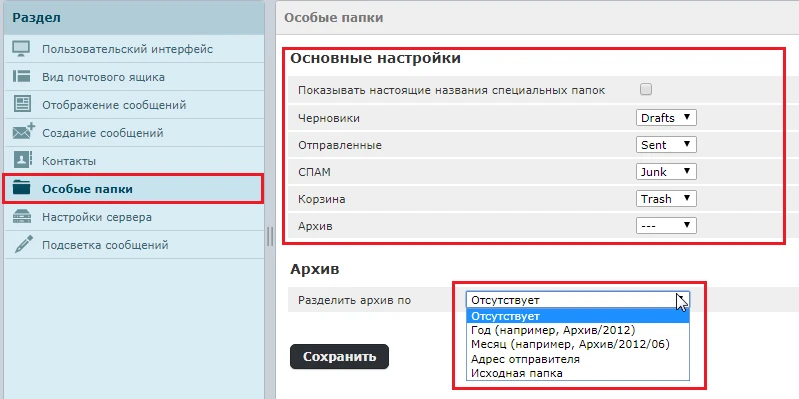Image resolution: width=799 pixels, height=399 pixels.
Task: Choose Месяц (например, Архив/2012/06) option
Action: (x=578, y=344)
